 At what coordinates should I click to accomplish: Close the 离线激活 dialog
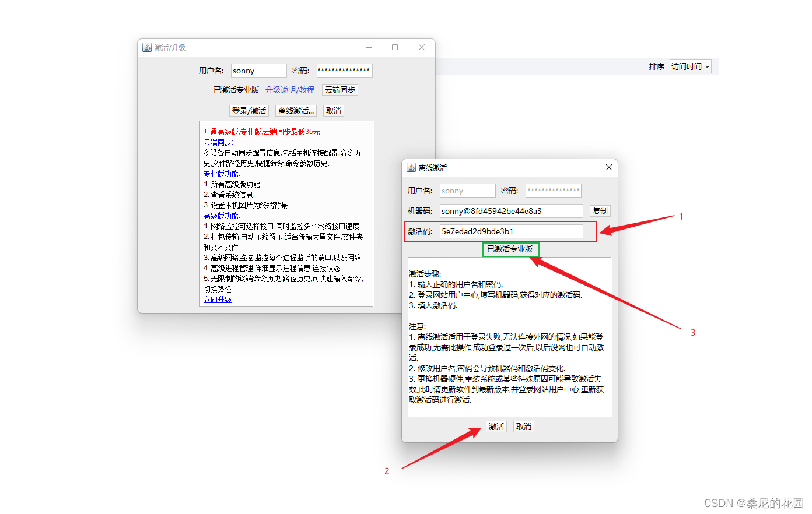608,167
